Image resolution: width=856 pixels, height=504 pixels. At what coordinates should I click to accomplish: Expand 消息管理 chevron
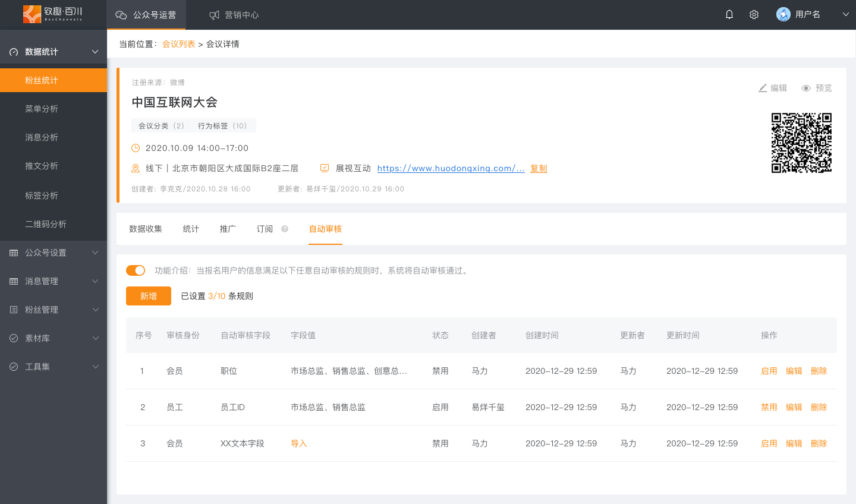tap(95, 281)
